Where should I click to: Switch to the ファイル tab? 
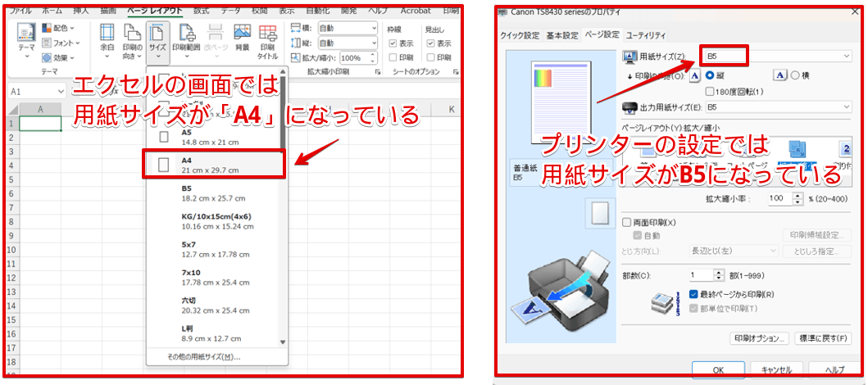click(20, 10)
